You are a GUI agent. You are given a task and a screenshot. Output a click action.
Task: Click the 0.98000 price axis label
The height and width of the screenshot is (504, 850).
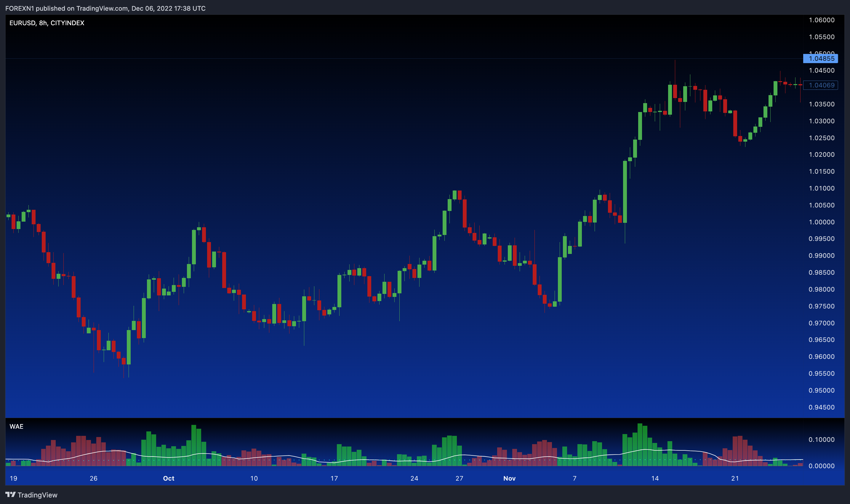tap(822, 289)
